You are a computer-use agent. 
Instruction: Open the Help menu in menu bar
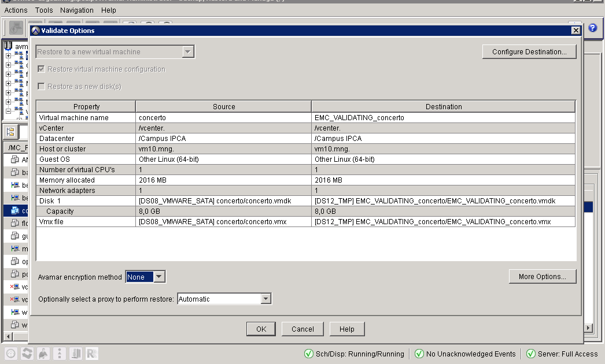click(108, 10)
